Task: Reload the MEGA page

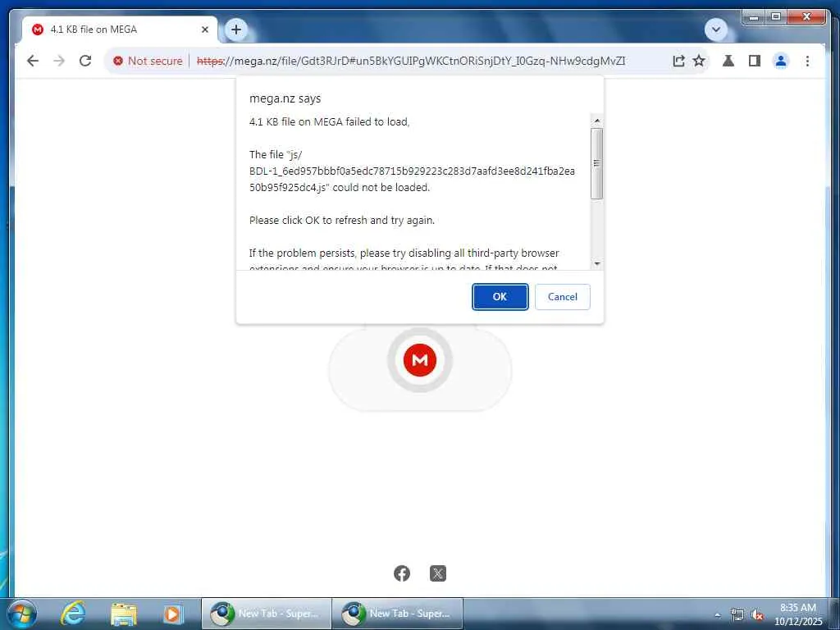Action: click(x=85, y=61)
